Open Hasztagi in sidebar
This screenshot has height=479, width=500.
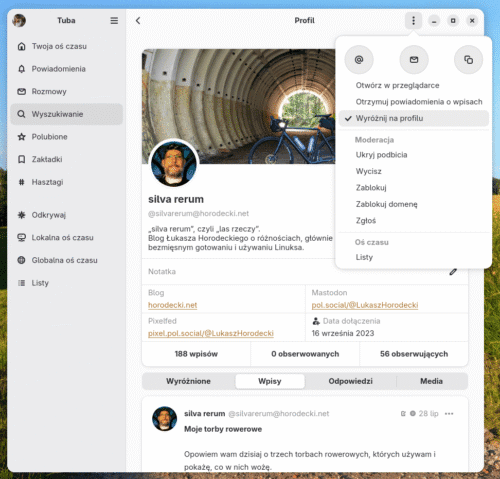[x=67, y=182]
